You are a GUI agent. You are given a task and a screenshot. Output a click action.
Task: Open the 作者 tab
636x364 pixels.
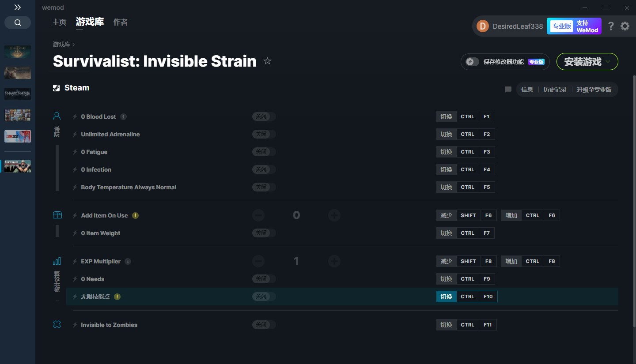(121, 22)
